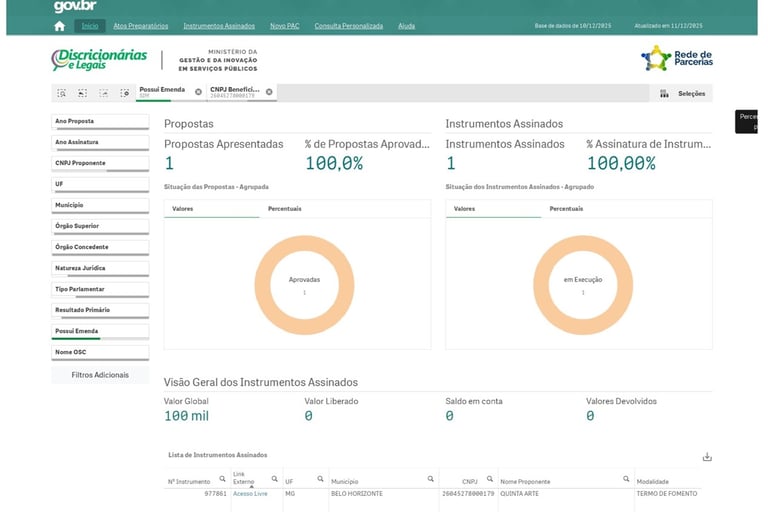
Task: Open the Consulta Personalizada menu
Action: tap(349, 26)
